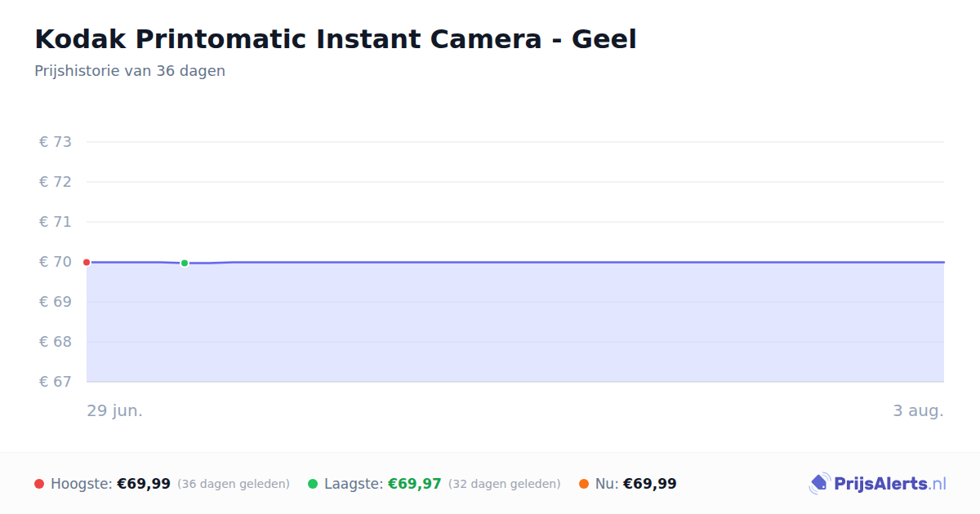Screen dimensions: 980x514
Task: Click the € 70 axis label
Action: pos(56,262)
